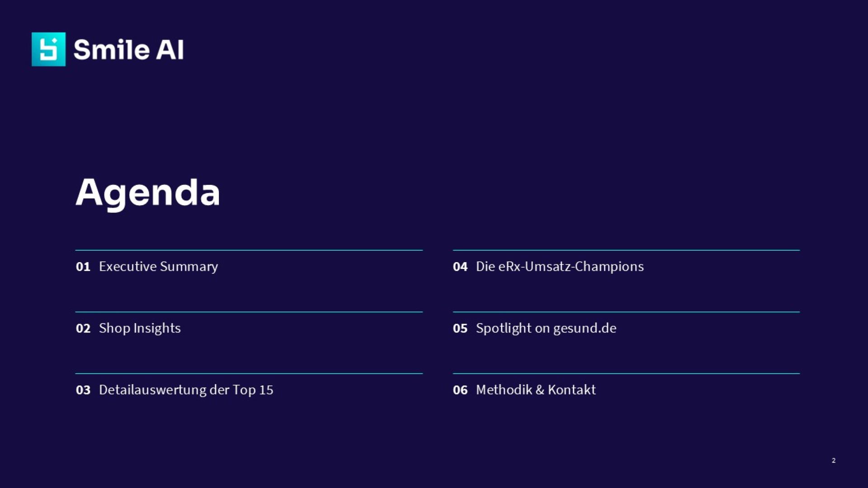Open Spotlight on gesund.de item
Viewport: 868px width, 488px height.
[546, 328]
